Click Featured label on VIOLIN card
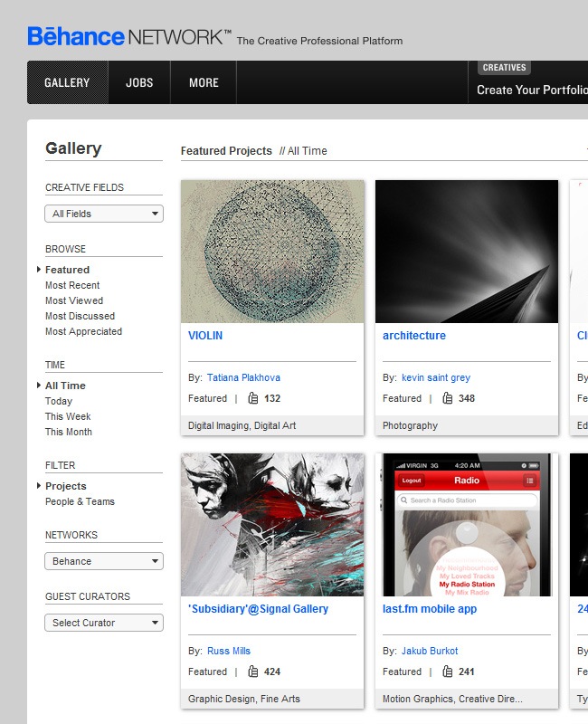This screenshot has height=724, width=588. coord(207,398)
